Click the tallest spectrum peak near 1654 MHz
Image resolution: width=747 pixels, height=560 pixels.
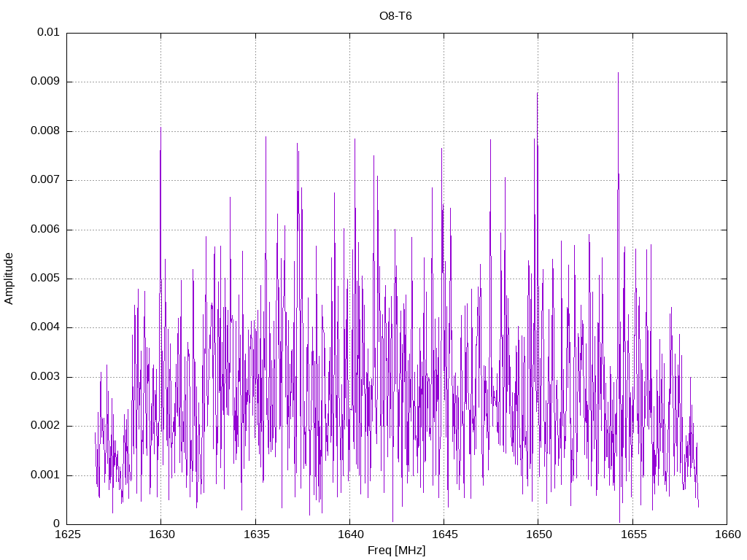(x=619, y=74)
